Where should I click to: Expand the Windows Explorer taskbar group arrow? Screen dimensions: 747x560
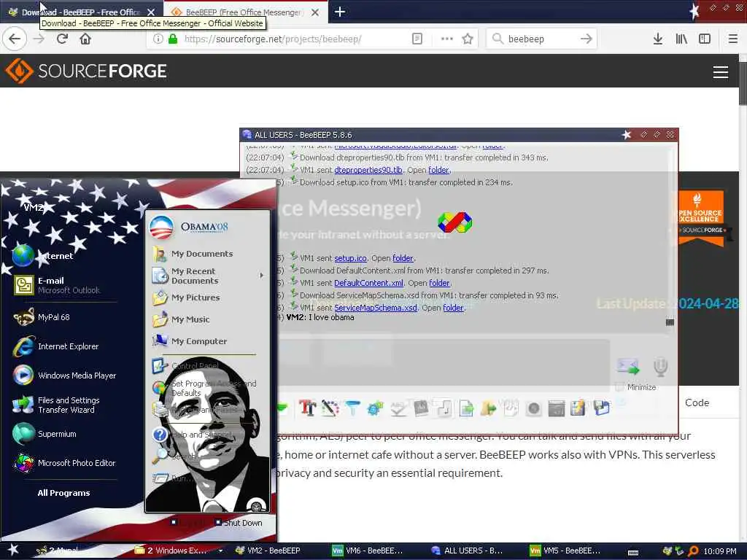coord(220,551)
